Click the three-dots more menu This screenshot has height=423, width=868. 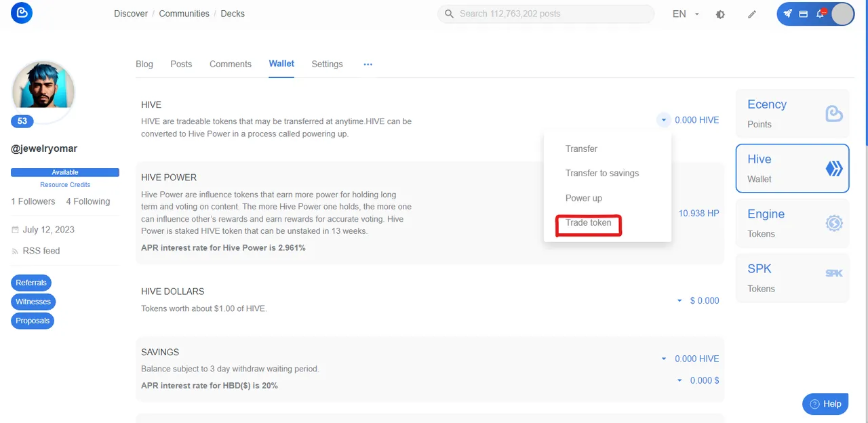point(368,64)
